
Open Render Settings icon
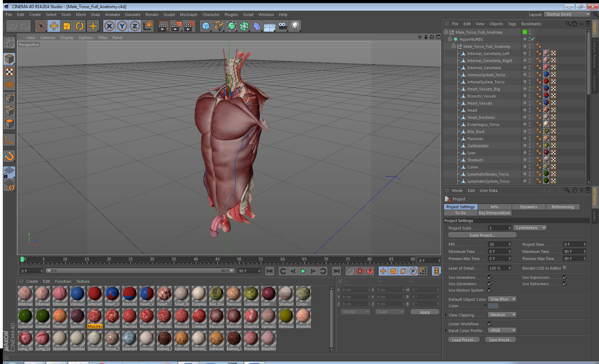[x=189, y=26]
